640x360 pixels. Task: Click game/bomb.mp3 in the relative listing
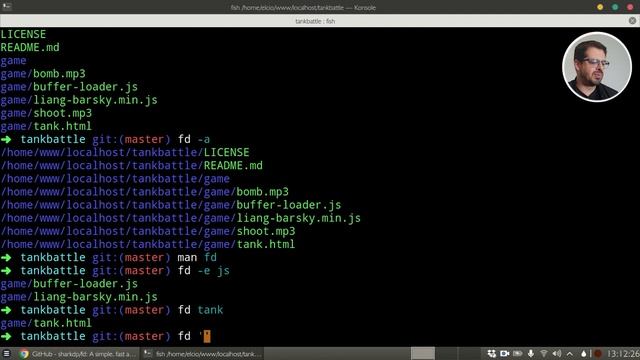tap(43, 74)
